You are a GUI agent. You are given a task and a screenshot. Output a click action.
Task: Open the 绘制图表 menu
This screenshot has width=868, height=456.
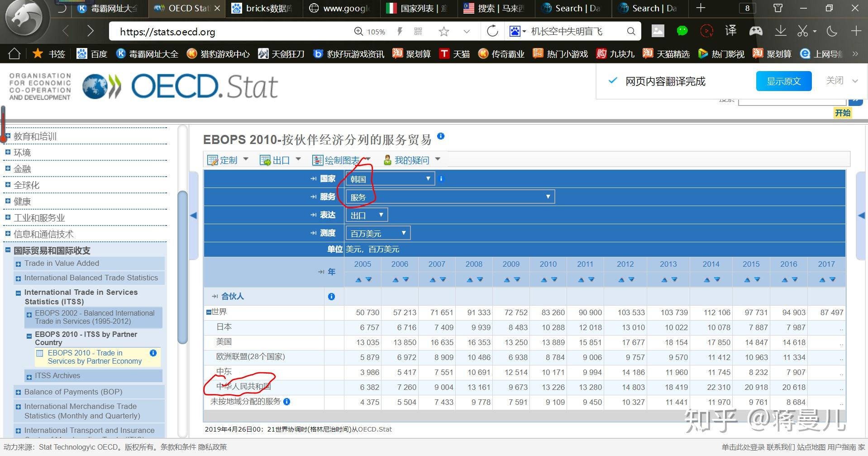point(342,160)
